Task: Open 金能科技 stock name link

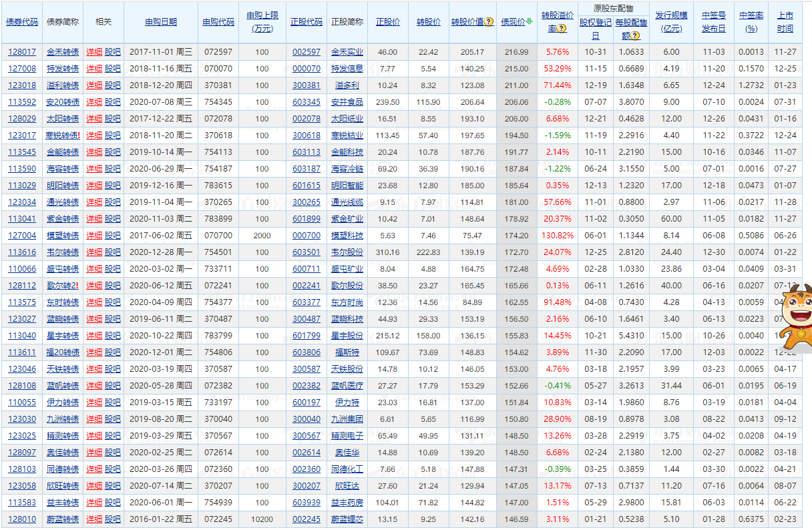Action: coord(347,152)
